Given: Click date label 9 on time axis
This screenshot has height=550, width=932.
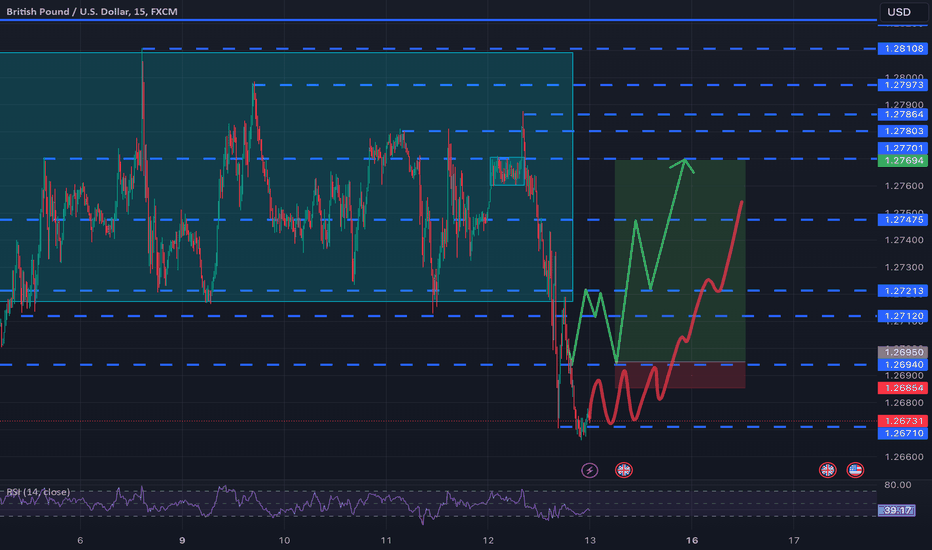Looking at the screenshot, I should tap(182, 540).
